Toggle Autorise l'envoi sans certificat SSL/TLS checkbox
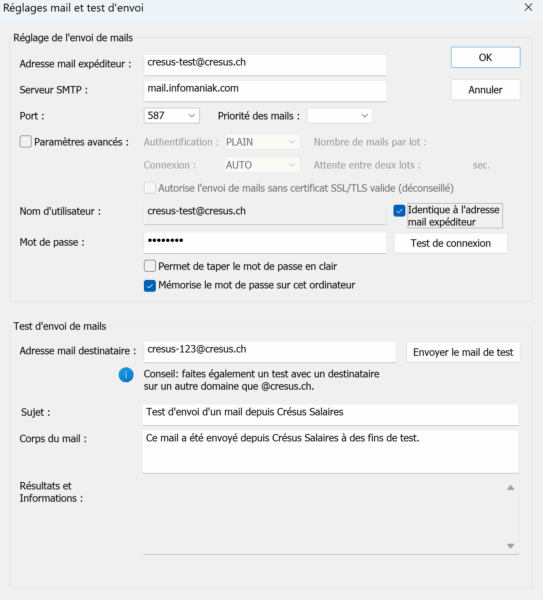The image size is (543, 600). [150, 188]
